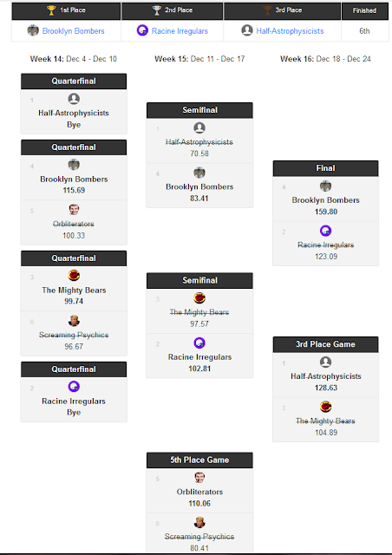Click Orbliterators avatar in the 5th Place Game
This screenshot has width=392, height=555.
pyautogui.click(x=199, y=478)
